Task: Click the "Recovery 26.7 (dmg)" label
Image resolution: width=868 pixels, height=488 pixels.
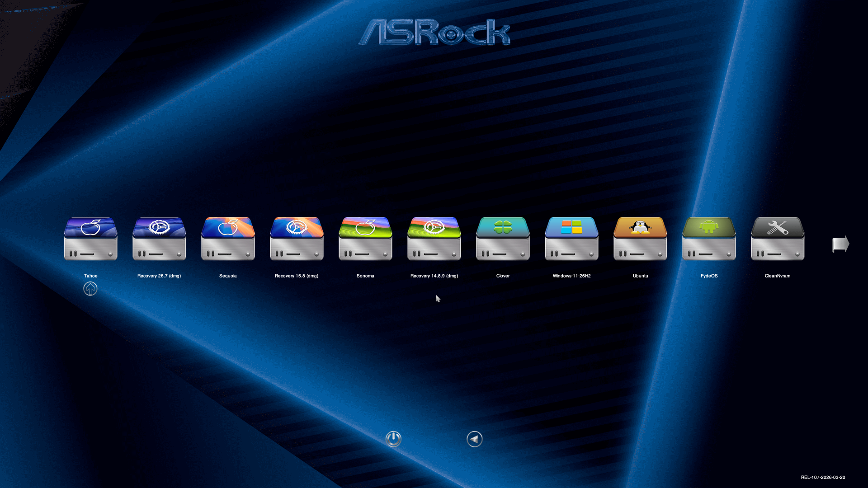Action: tap(159, 276)
